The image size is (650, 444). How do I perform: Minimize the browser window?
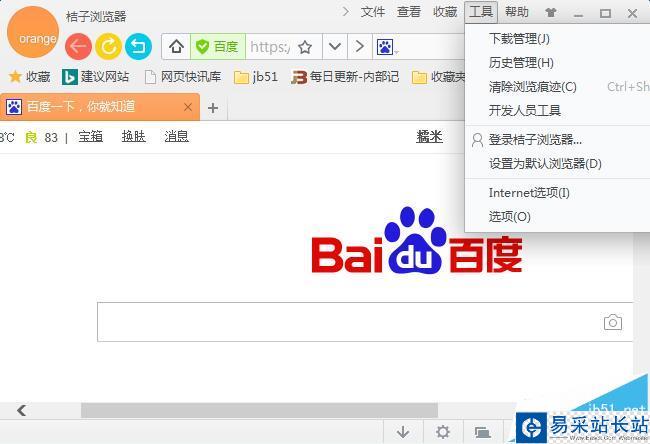[x=579, y=14]
